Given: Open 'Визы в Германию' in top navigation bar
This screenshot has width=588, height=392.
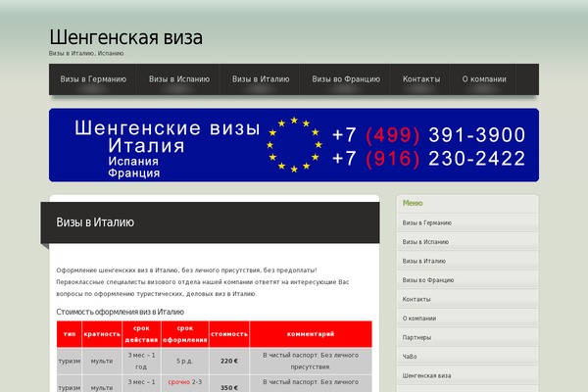Looking at the screenshot, I should pyautogui.click(x=93, y=79).
